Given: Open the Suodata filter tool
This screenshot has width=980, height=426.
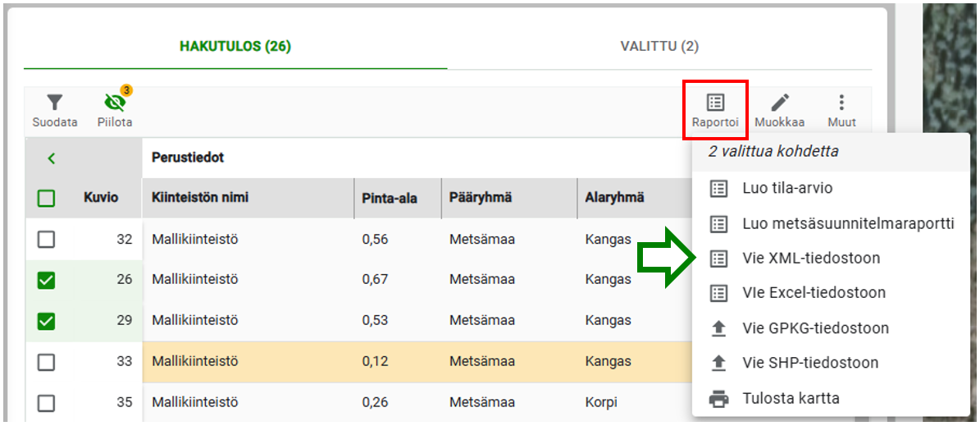Looking at the screenshot, I should tap(55, 111).
